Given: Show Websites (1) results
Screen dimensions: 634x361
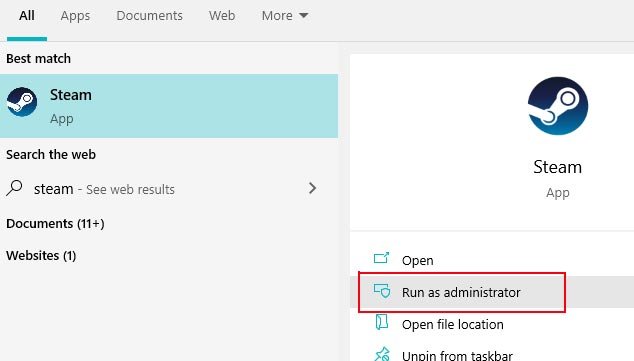Looking at the screenshot, I should (x=41, y=255).
